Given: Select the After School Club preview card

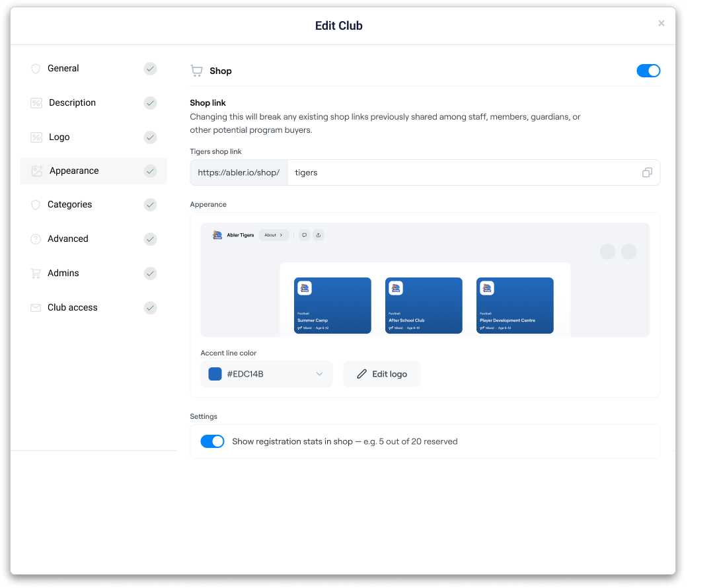Looking at the screenshot, I should coord(424,305).
